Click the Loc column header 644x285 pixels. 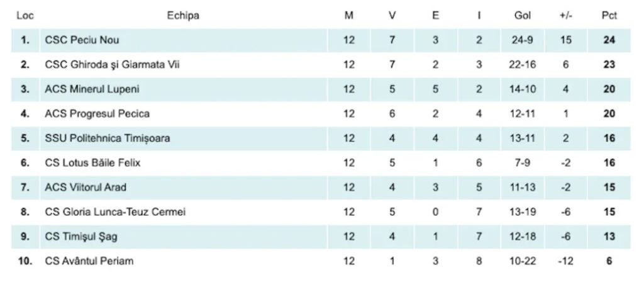point(25,16)
